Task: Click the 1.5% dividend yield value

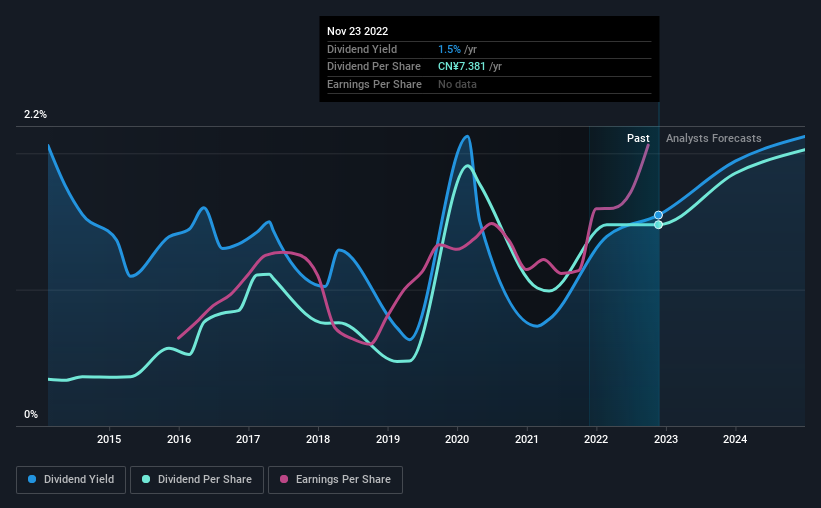Action: pos(449,49)
